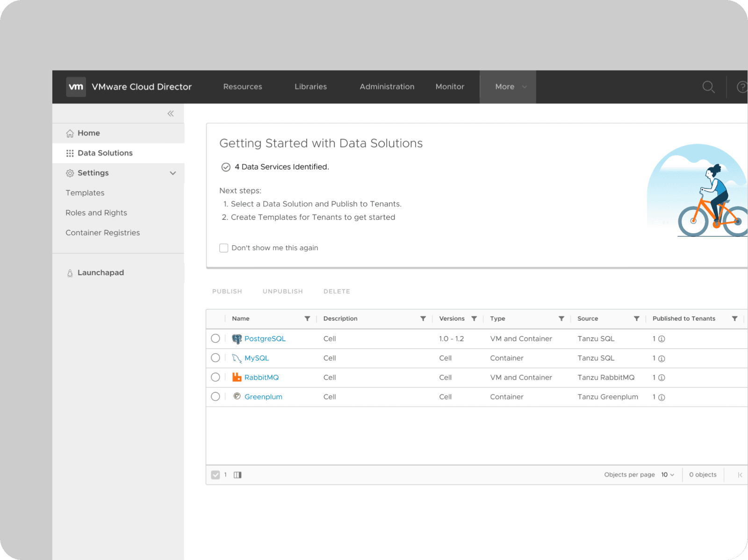Open the Libraries menu
This screenshot has width=748, height=560.
coord(311,87)
